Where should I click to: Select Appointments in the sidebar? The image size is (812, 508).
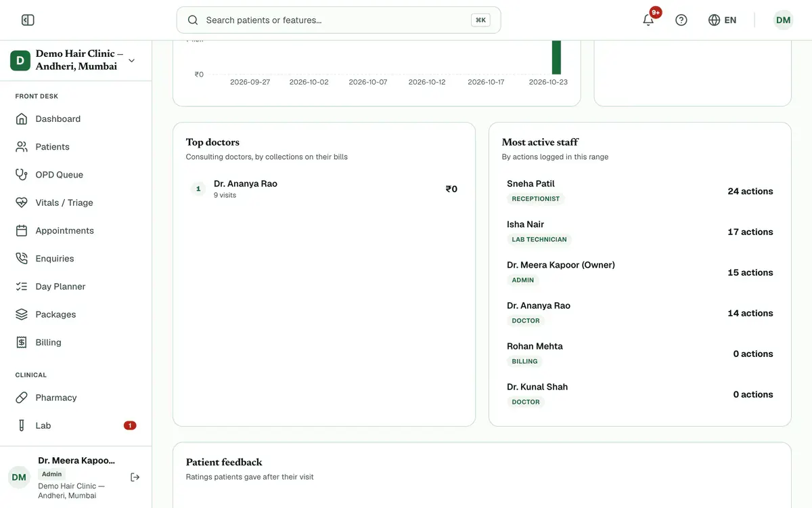point(76,231)
